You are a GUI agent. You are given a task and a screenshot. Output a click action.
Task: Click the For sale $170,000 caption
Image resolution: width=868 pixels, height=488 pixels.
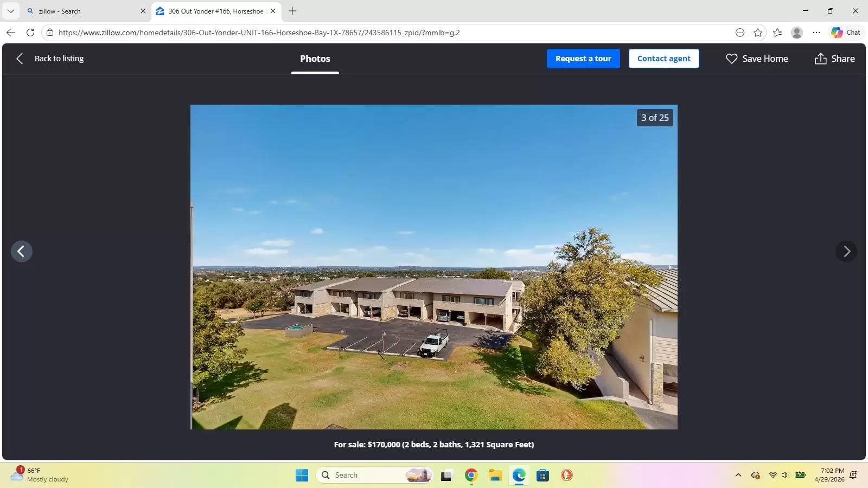434,445
